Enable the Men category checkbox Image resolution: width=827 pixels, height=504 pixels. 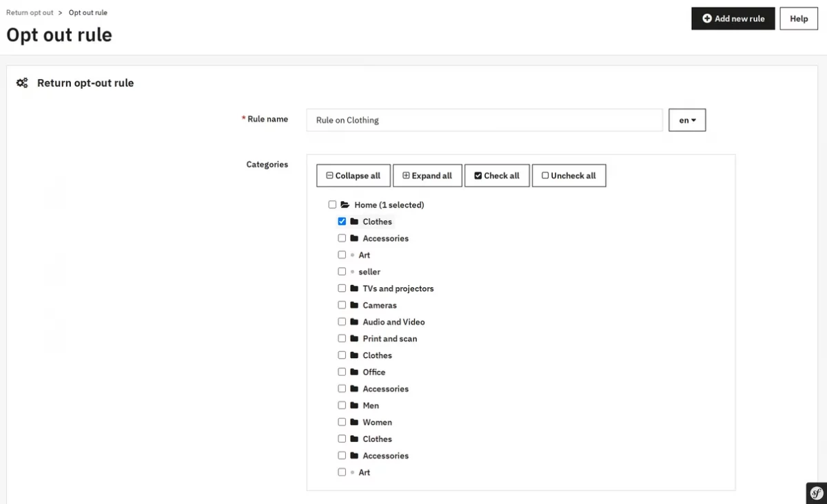342,406
